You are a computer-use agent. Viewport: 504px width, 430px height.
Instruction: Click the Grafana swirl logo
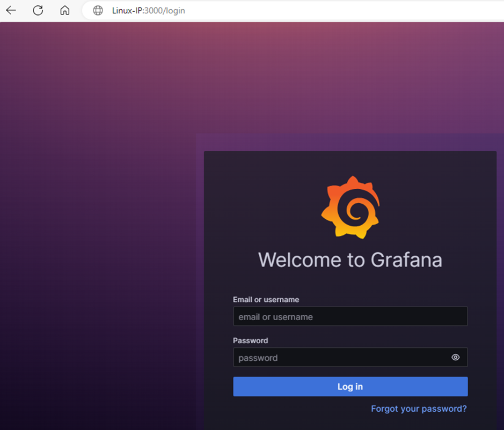tap(350, 207)
